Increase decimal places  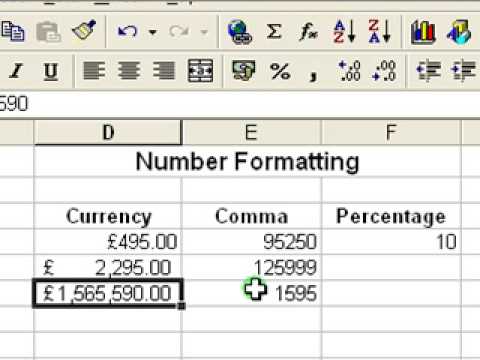pos(349,71)
